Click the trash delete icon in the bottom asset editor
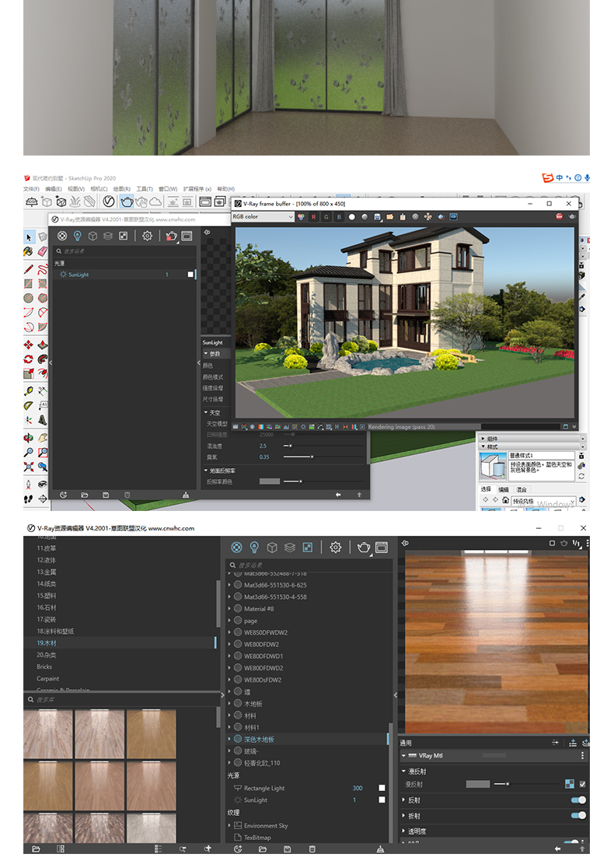The height and width of the screenshot is (868, 614). tap(312, 849)
